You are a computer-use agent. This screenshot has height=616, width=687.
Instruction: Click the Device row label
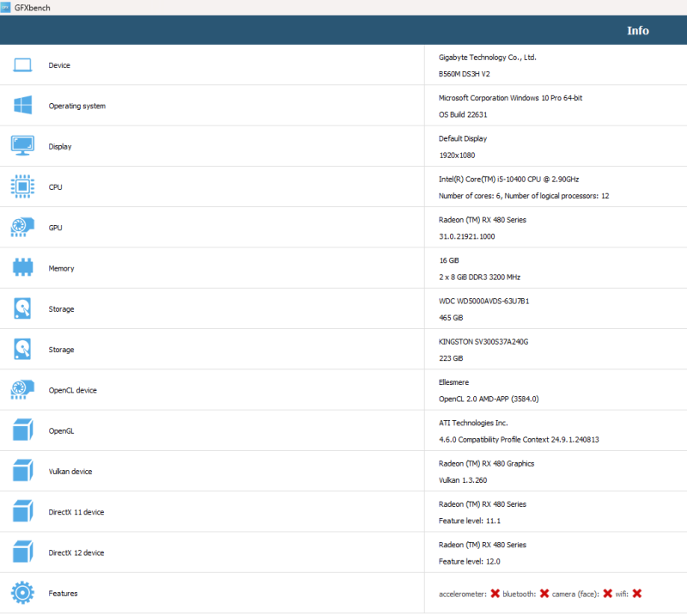59,65
